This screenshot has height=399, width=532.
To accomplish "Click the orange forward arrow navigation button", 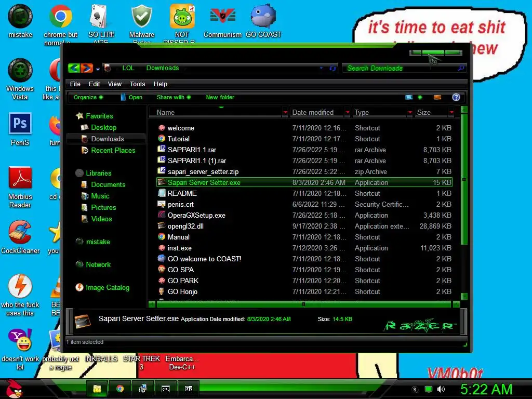I will [87, 68].
